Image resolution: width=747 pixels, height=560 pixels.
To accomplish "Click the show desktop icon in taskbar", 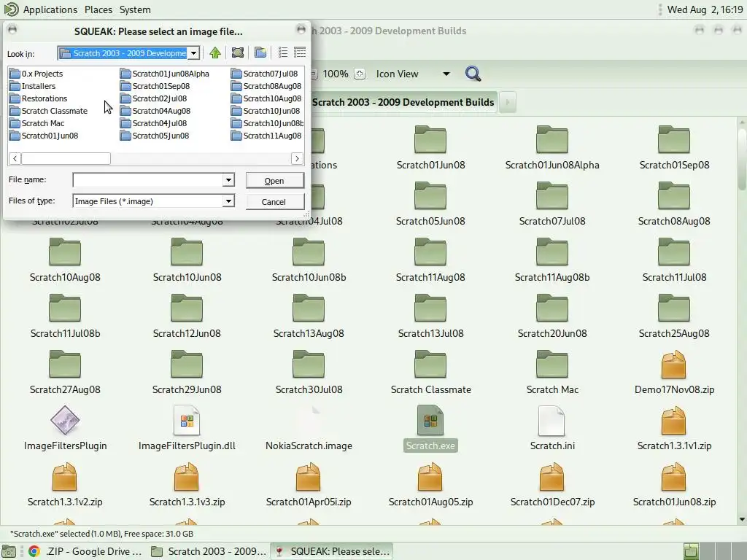I will 8,551.
